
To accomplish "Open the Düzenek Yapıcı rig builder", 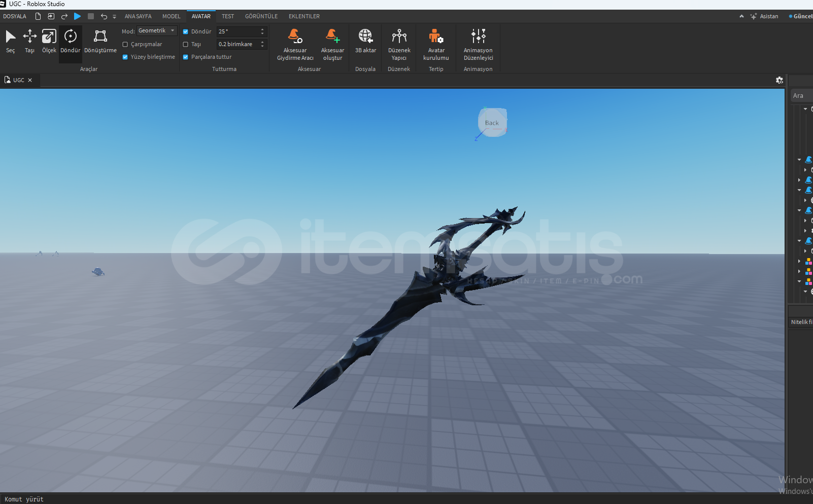I will click(399, 45).
